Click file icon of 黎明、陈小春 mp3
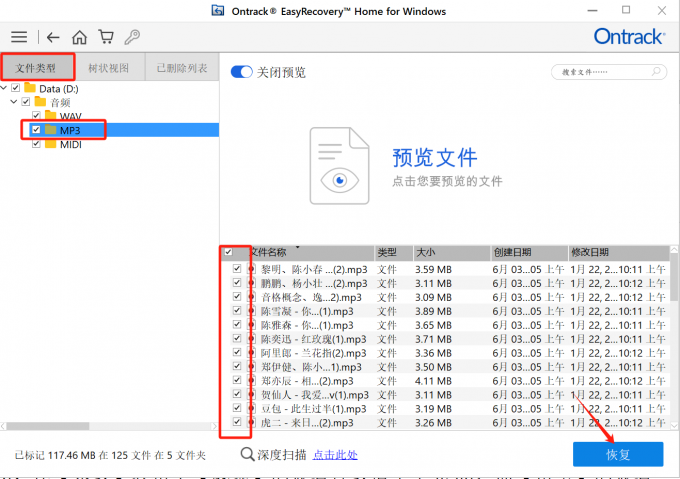Viewport: 680px width, 479px height. (252, 269)
